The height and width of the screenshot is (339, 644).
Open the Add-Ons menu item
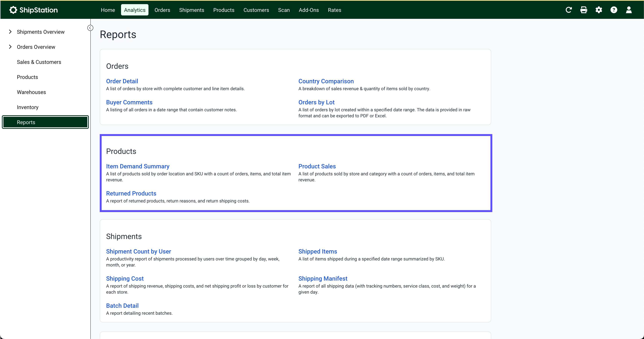[308, 10]
